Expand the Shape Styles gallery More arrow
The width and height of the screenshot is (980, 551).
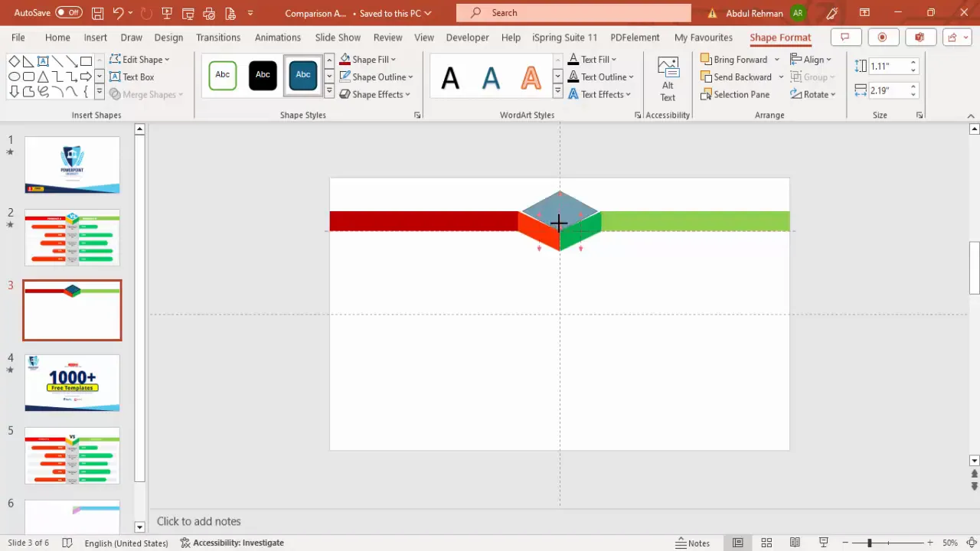coord(329,92)
